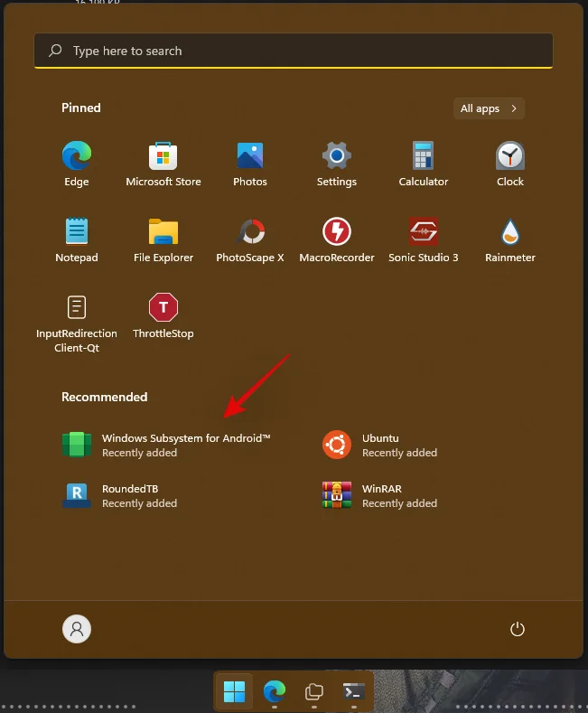
Task: Expand the All apps list
Action: (x=489, y=108)
